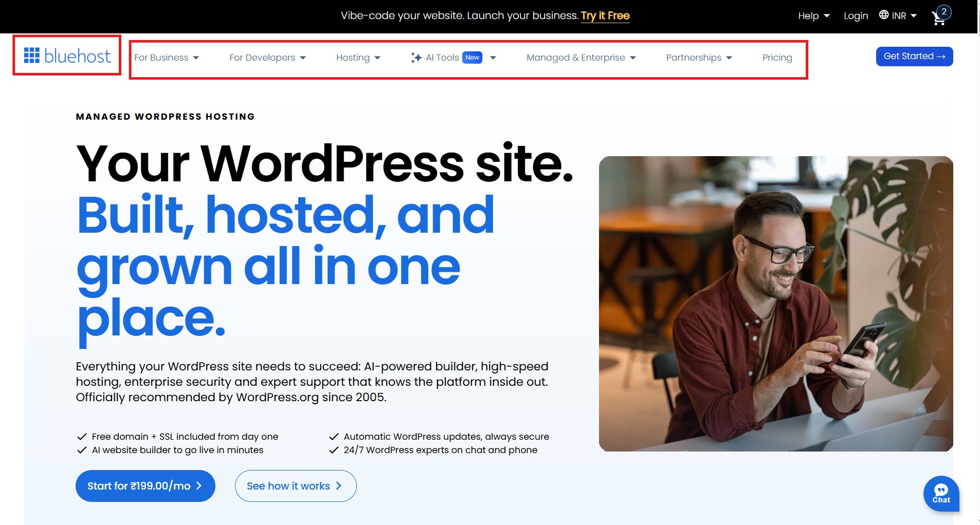Expand the For Business dropdown arrow

pyautogui.click(x=196, y=58)
